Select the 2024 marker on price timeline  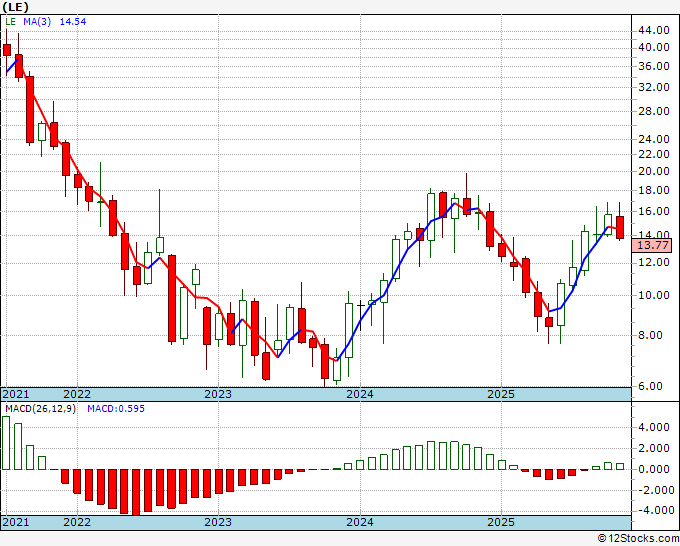(x=360, y=394)
